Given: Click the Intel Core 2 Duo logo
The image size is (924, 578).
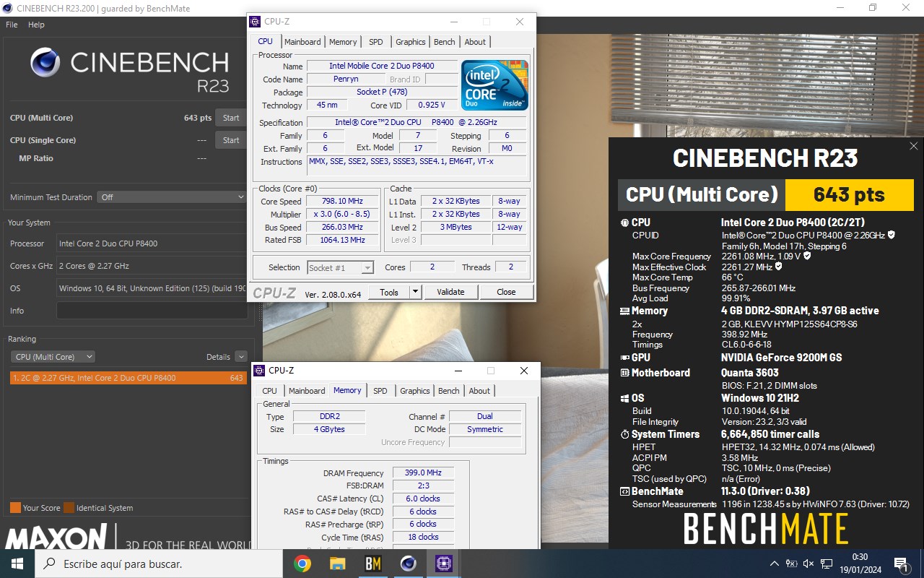Looking at the screenshot, I should click(494, 85).
